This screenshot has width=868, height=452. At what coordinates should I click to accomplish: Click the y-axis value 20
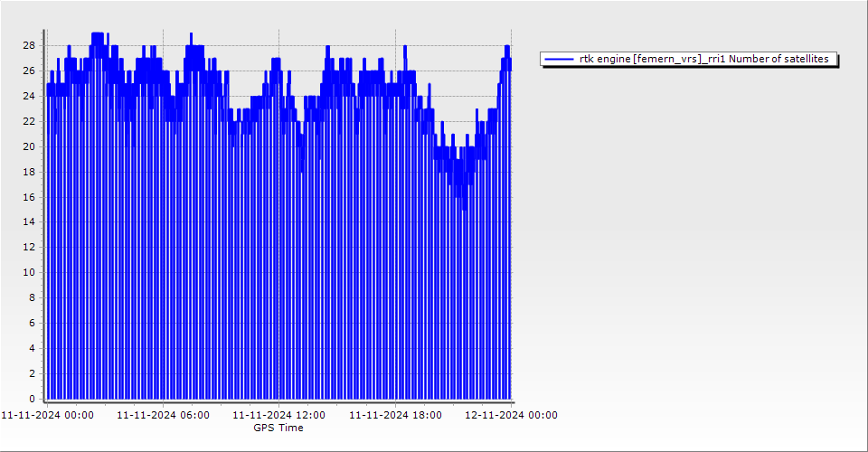click(29, 146)
